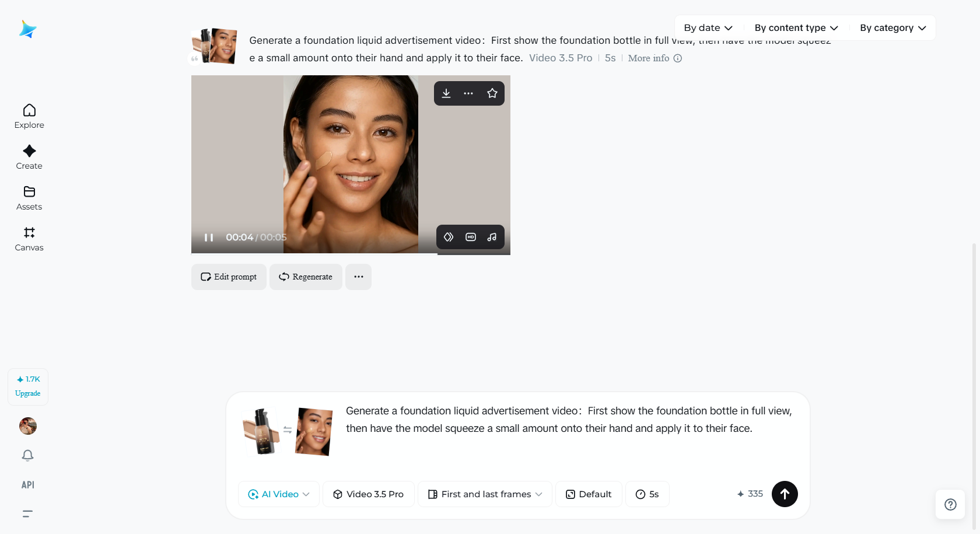This screenshot has height=534, width=980.
Task: Click the Edit prompt button
Action: (x=228, y=277)
